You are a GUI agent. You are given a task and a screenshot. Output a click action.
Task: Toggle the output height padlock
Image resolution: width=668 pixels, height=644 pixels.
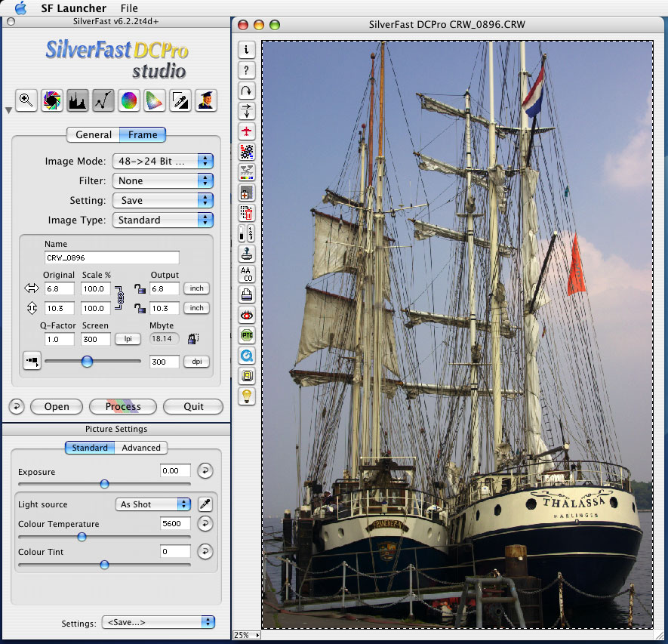click(138, 308)
